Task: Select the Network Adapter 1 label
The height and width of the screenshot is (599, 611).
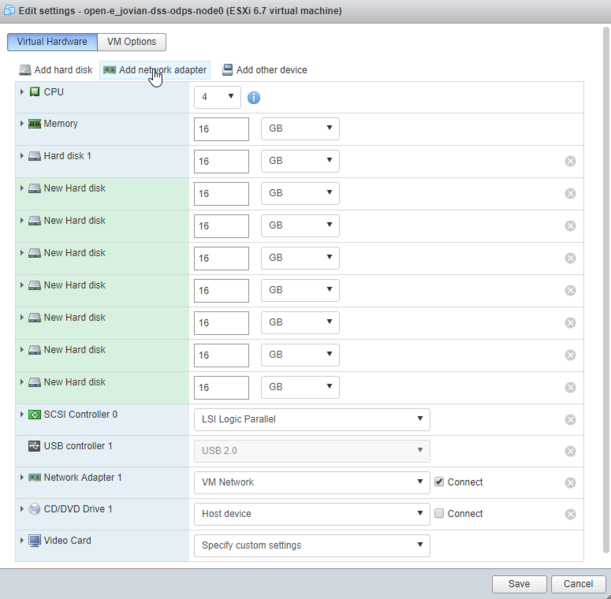Action: click(x=83, y=478)
